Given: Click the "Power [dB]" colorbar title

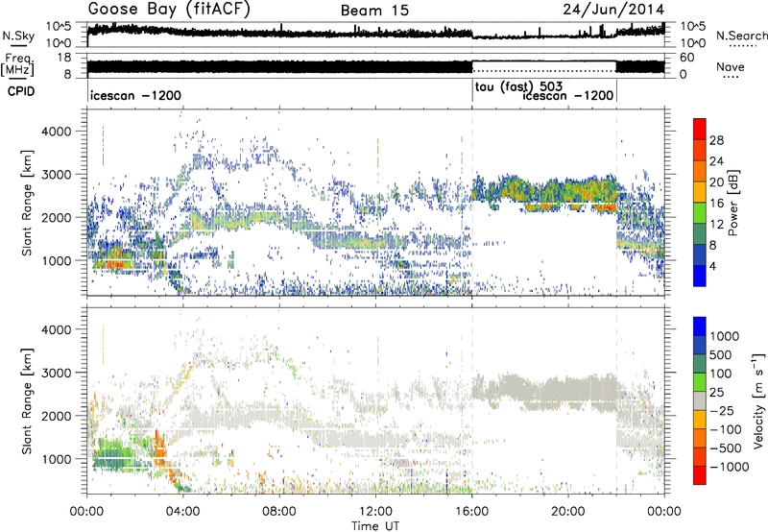Looking at the screenshot, I should (x=732, y=203).
